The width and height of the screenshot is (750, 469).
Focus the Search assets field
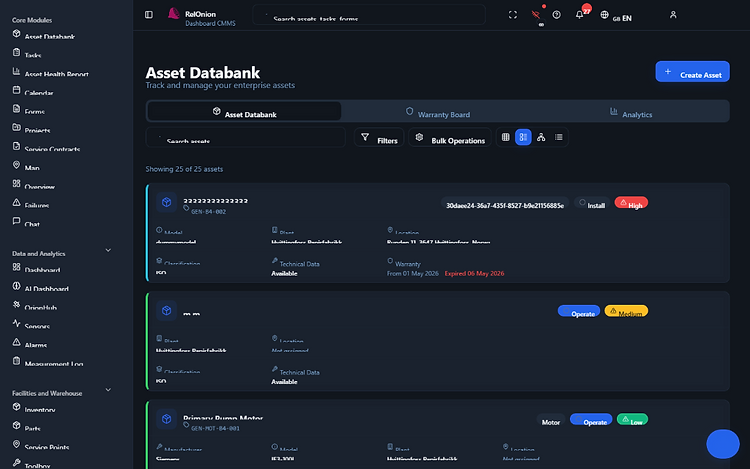pyautogui.click(x=245, y=138)
